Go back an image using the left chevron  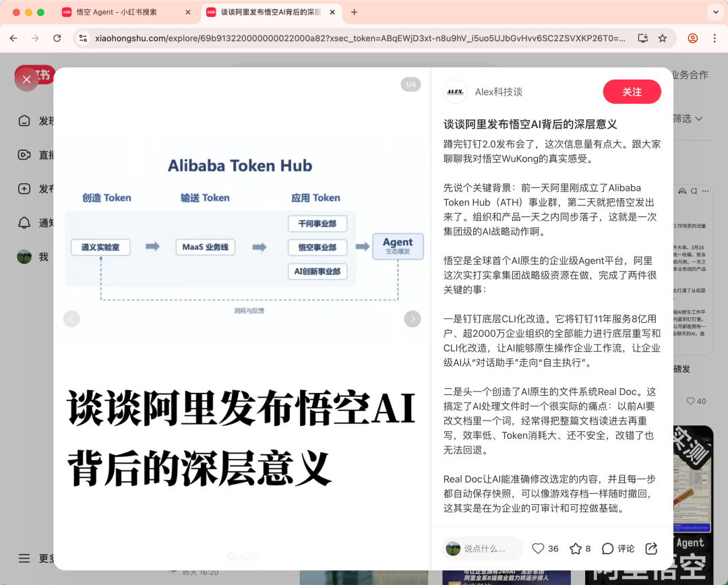tap(71, 318)
